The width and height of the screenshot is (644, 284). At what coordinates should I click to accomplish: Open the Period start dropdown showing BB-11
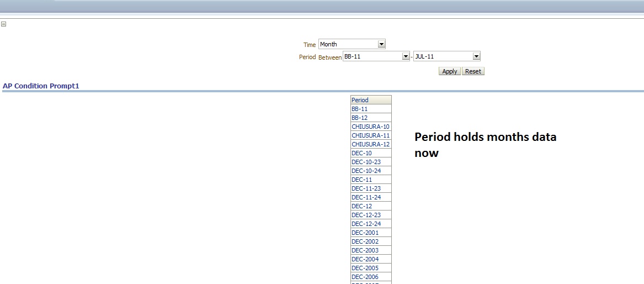pyautogui.click(x=376, y=56)
